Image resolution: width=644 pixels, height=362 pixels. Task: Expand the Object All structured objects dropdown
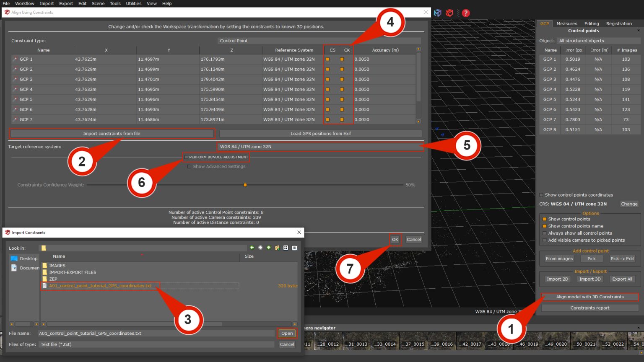598,41
